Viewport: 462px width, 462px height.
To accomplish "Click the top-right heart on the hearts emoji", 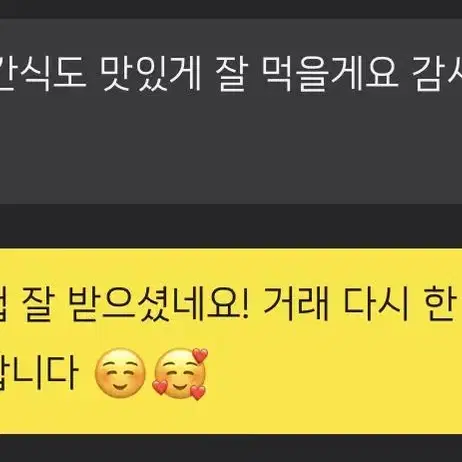I will [x=200, y=355].
